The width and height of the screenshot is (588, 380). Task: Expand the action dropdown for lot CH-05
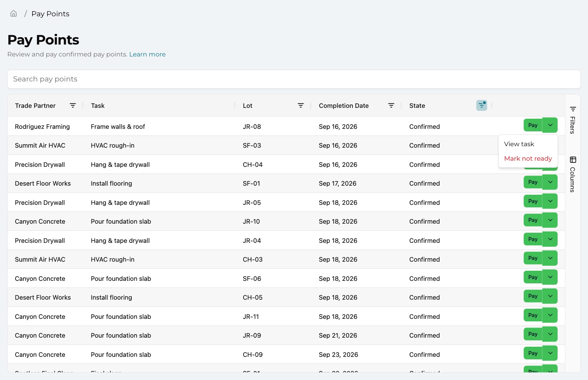point(550,296)
